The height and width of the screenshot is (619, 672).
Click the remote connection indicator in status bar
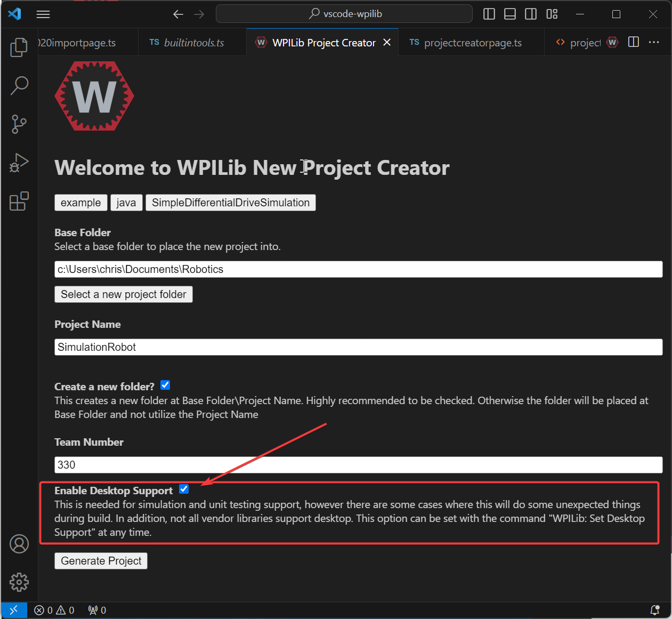point(13,610)
